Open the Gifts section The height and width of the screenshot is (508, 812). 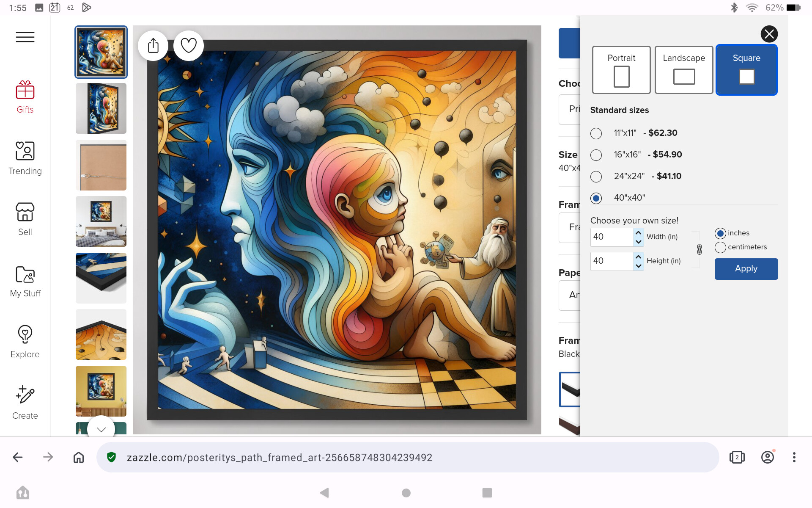click(25, 97)
